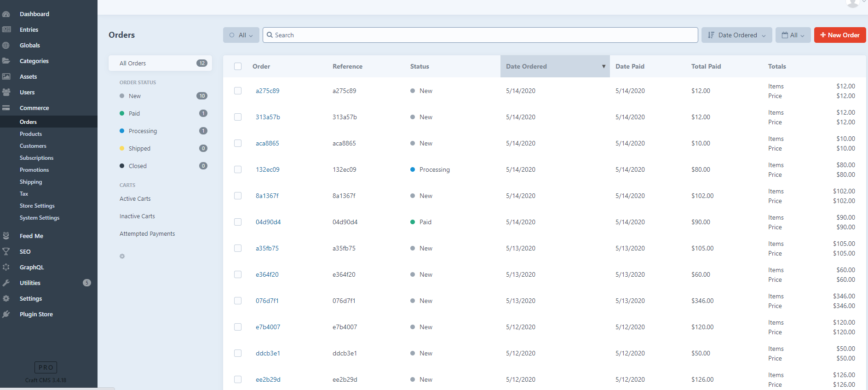Sort by the Date Ordered column header
The height and width of the screenshot is (390, 868).
555,66
